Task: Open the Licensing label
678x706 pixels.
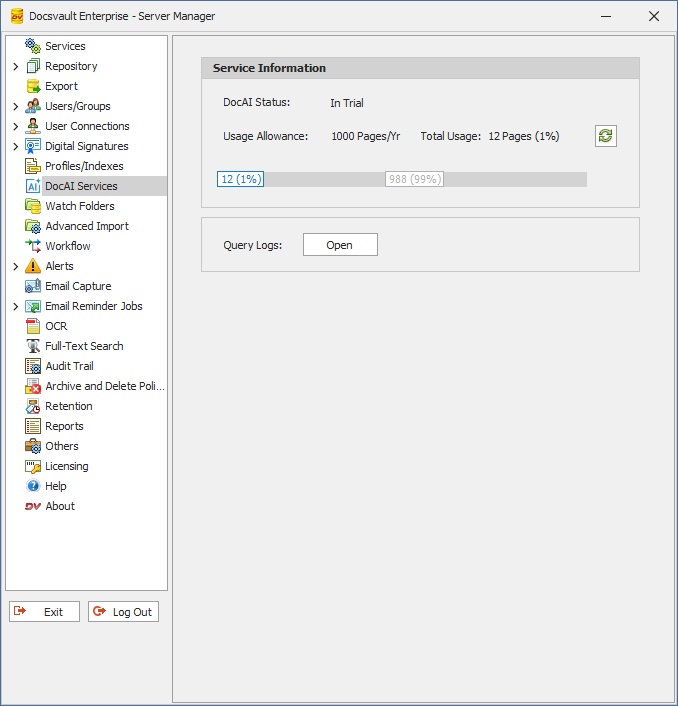Action: 67,466
